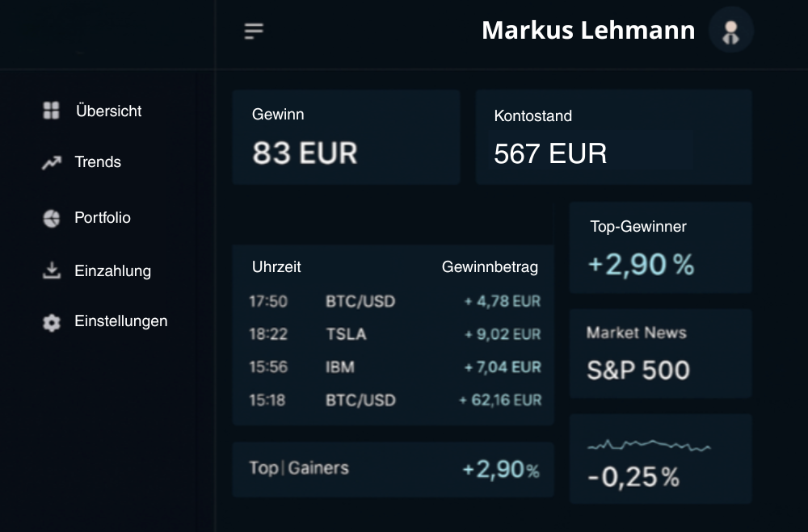Select the 17:50 BTC/USD trade row
Image resolution: width=808 pixels, height=532 pixels.
point(393,301)
